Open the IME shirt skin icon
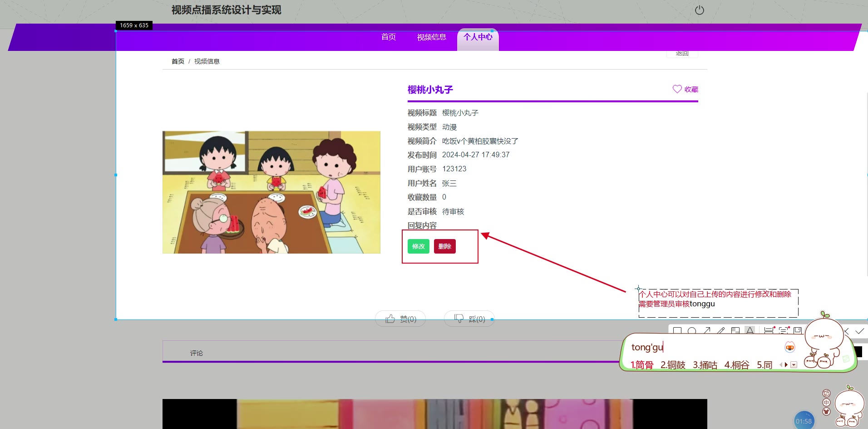Screen dimensions: 868x429 click(x=826, y=411)
